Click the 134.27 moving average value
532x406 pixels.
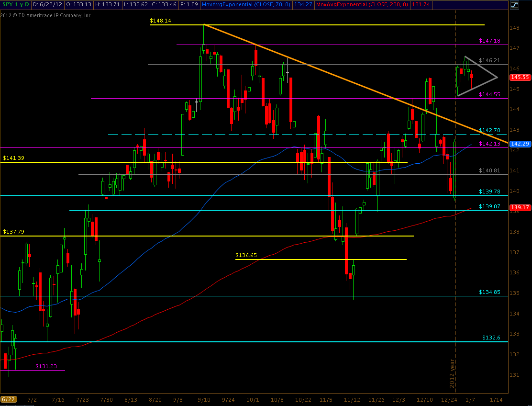coord(303,4)
